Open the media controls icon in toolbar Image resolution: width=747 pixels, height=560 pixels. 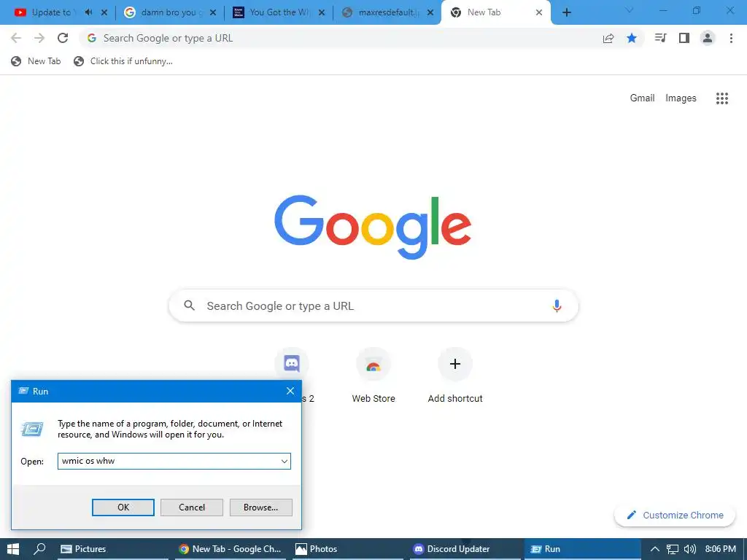(660, 38)
